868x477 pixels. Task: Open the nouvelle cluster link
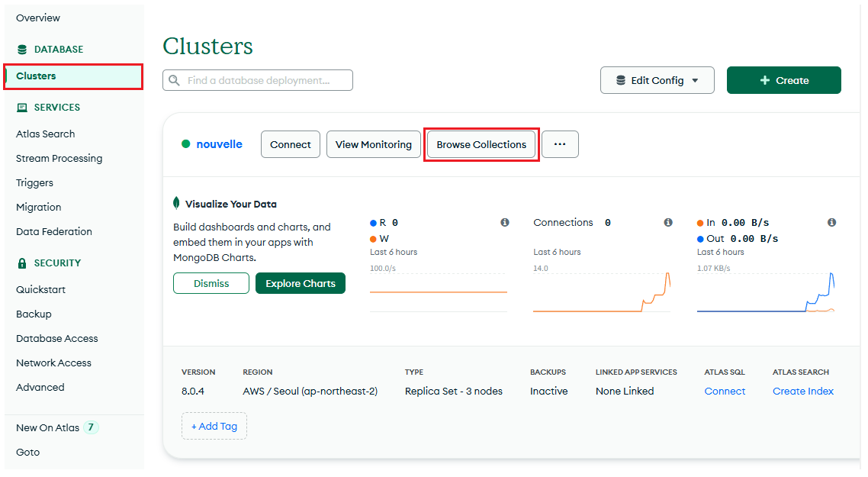(x=219, y=144)
